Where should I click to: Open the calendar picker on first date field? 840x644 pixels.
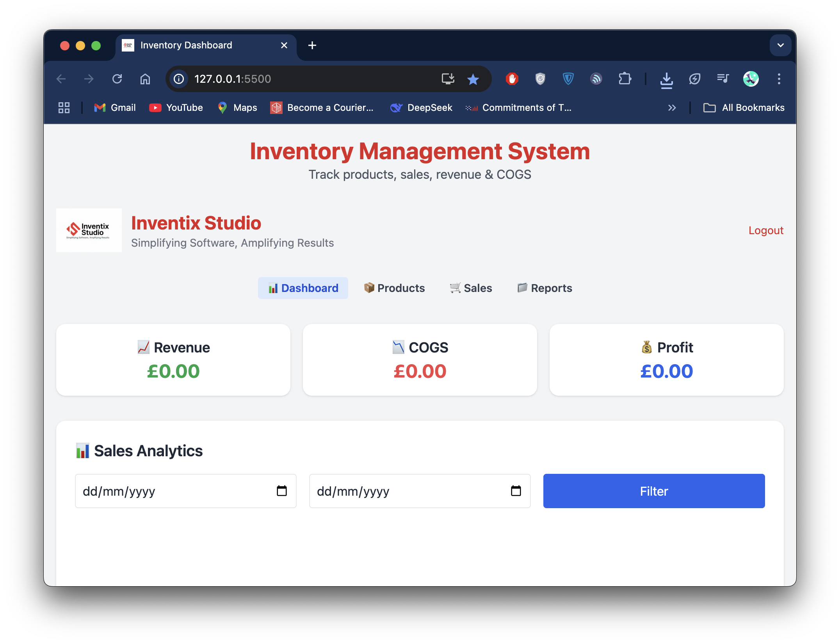tap(282, 491)
